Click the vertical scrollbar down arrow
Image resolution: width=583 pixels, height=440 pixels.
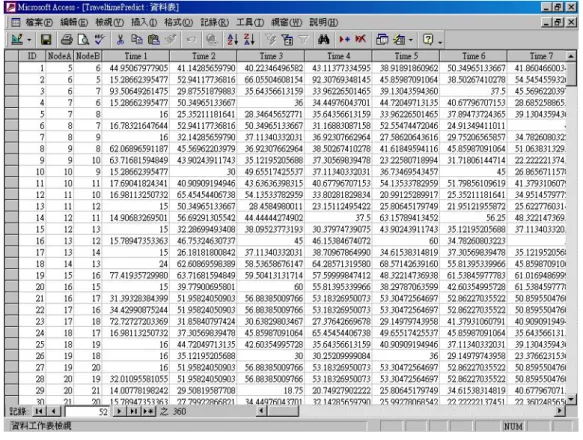pos(571,399)
